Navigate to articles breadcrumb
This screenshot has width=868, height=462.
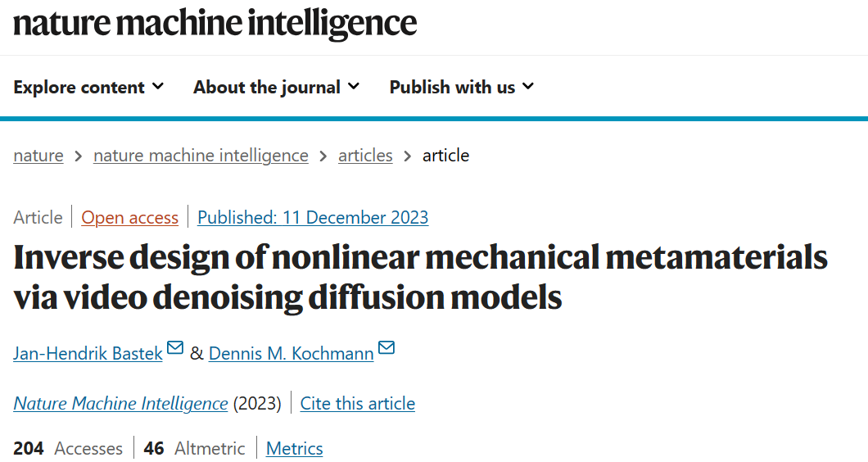[x=365, y=156]
